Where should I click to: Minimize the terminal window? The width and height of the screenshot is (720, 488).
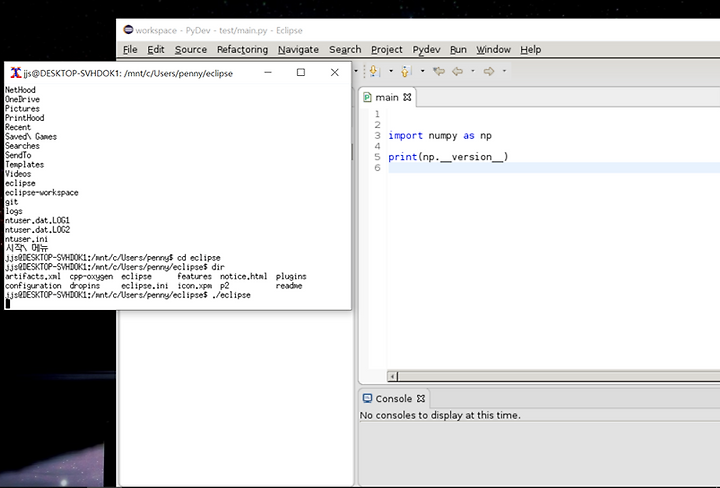pyautogui.click(x=268, y=73)
